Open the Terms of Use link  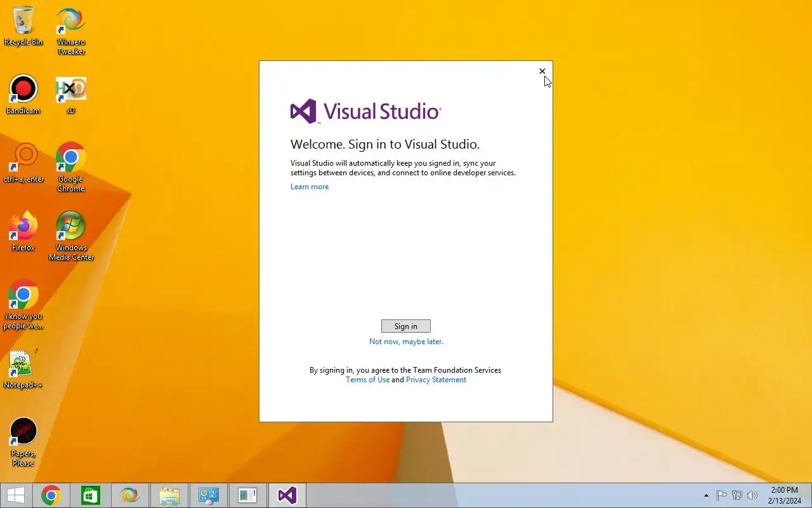click(x=368, y=380)
